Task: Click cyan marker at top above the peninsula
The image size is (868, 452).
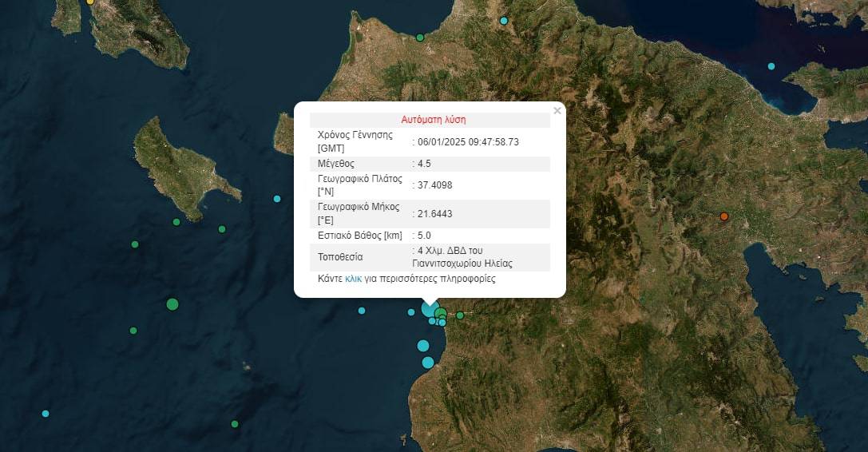Action: (504, 21)
